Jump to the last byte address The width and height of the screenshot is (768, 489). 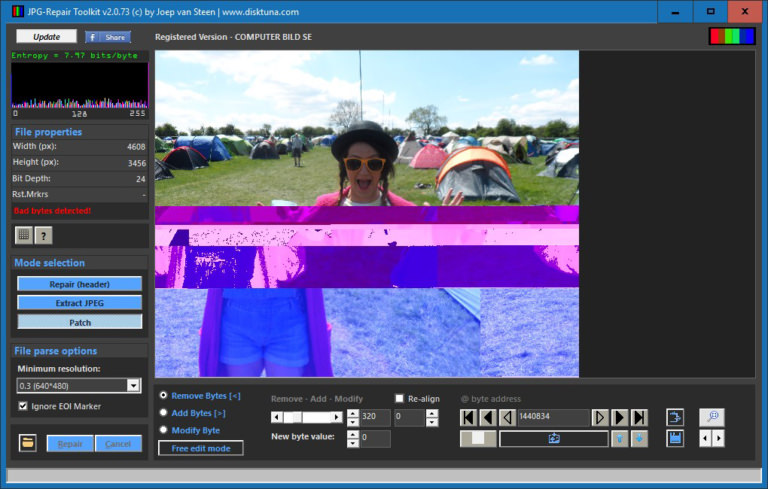tap(639, 417)
